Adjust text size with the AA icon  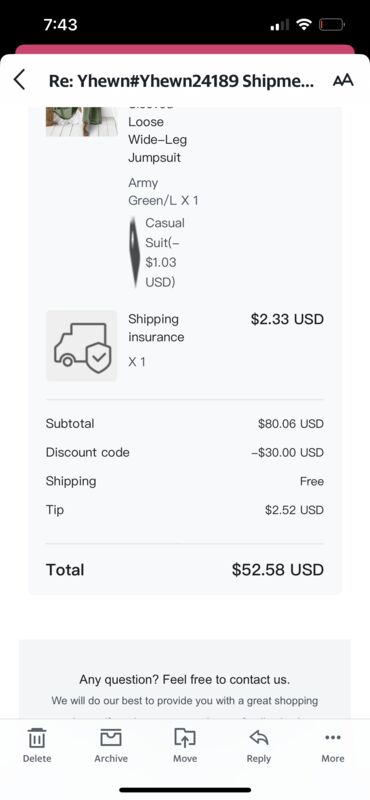(x=343, y=80)
